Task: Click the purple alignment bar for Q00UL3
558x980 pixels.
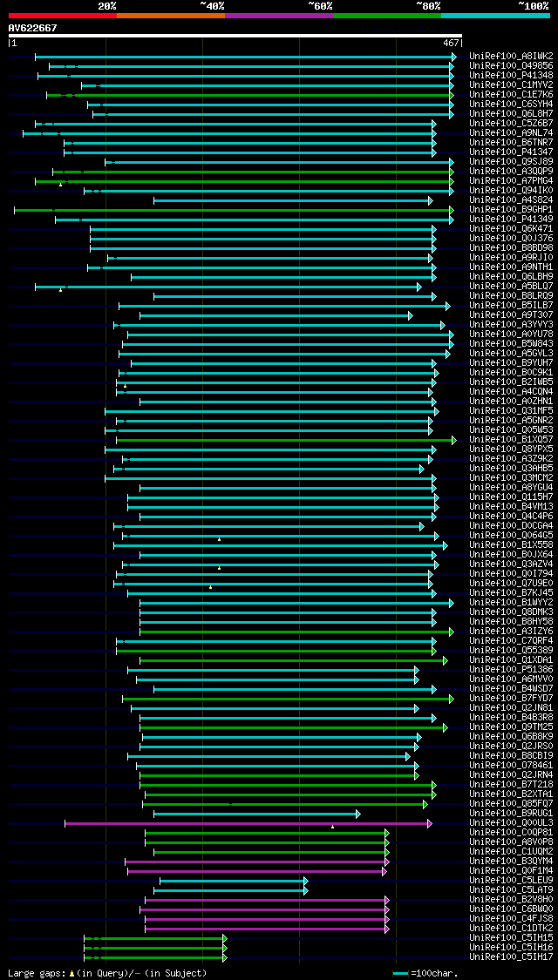Action: pos(248,823)
